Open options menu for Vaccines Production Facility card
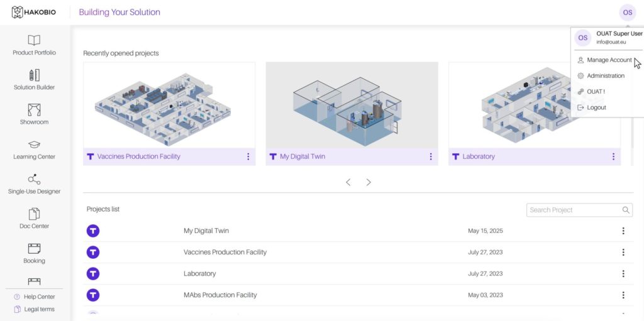 248,156
